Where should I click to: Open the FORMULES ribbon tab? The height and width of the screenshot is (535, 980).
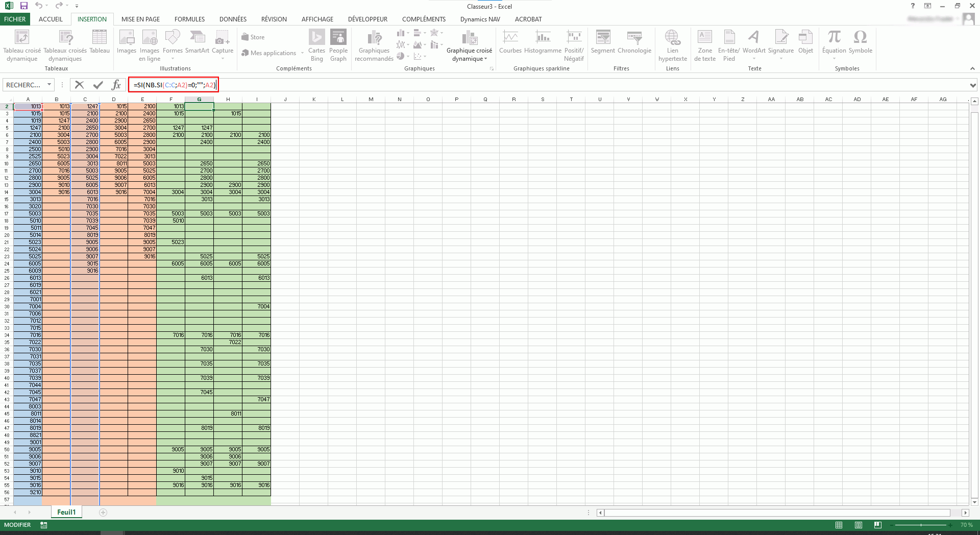[x=189, y=19]
